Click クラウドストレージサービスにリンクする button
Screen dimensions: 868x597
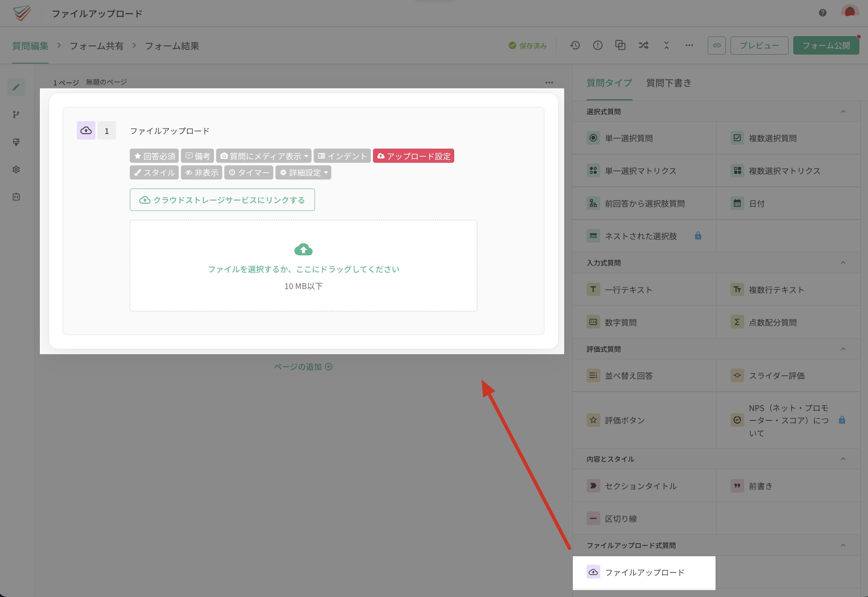[x=222, y=200]
